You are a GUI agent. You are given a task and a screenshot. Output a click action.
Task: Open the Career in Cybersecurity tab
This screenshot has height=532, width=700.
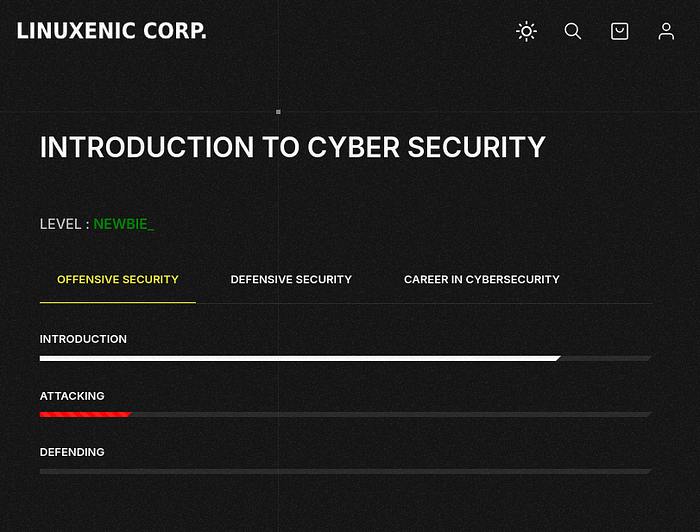click(482, 279)
